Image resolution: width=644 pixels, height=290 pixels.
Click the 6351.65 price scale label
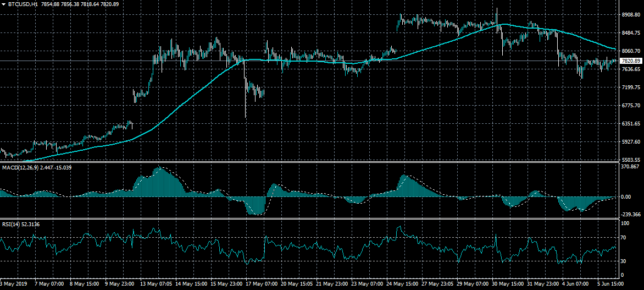(x=631, y=124)
